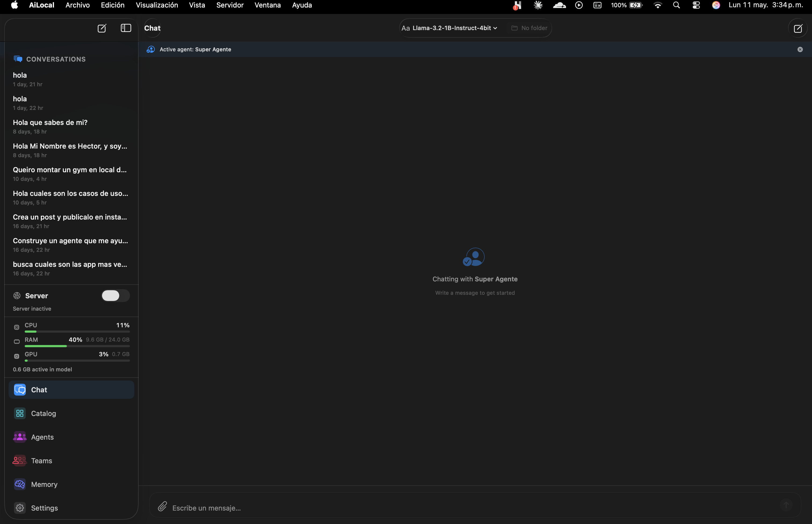Screen dimensions: 812x524
Task: Open the Servidor menu
Action: [x=230, y=5]
